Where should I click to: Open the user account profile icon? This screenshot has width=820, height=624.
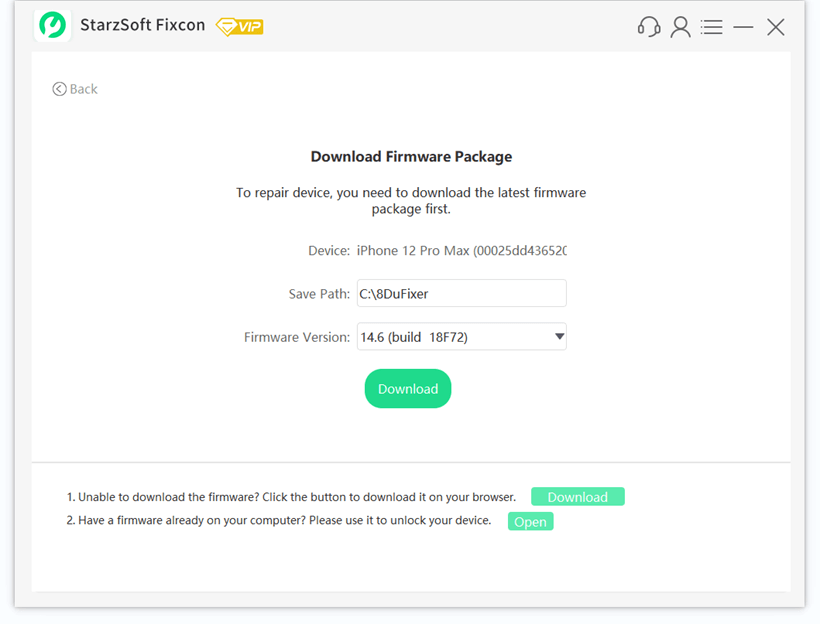click(680, 27)
